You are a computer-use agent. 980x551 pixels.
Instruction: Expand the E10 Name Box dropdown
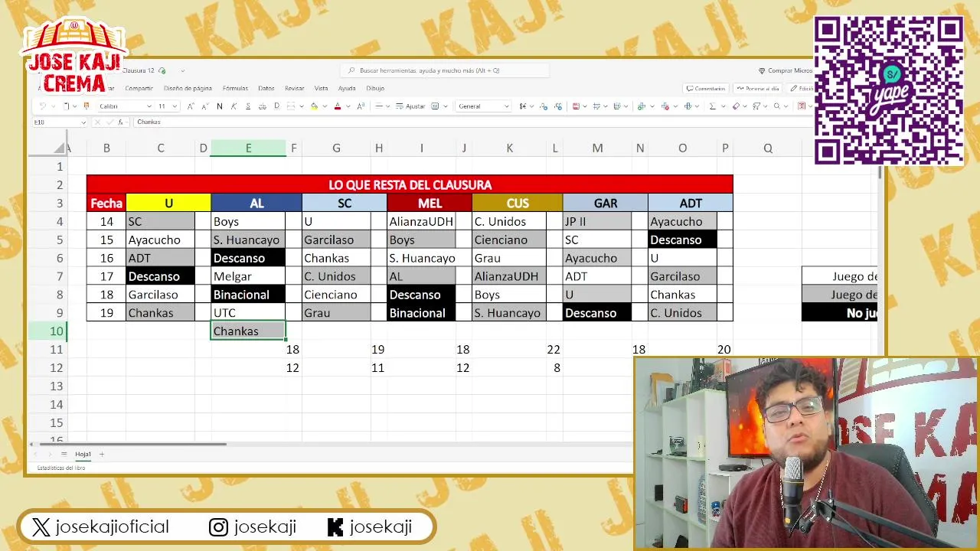[x=83, y=122]
